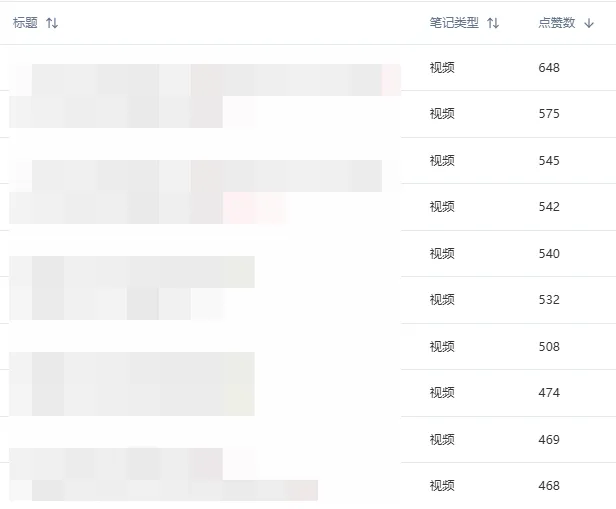This screenshot has width=616, height=509.
Task: Select 视频 in the row with 468 likes
Action: coord(442,486)
